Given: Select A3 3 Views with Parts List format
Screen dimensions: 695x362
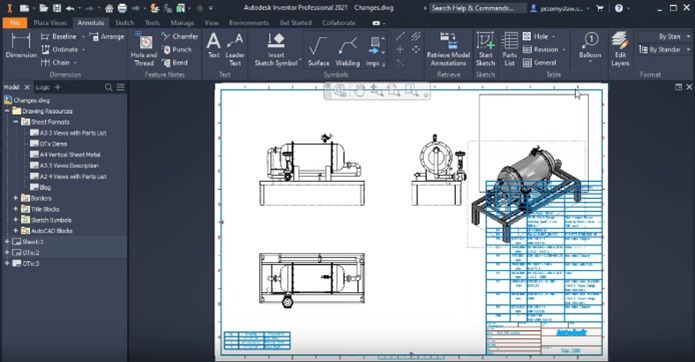Looking at the screenshot, I should tap(69, 133).
